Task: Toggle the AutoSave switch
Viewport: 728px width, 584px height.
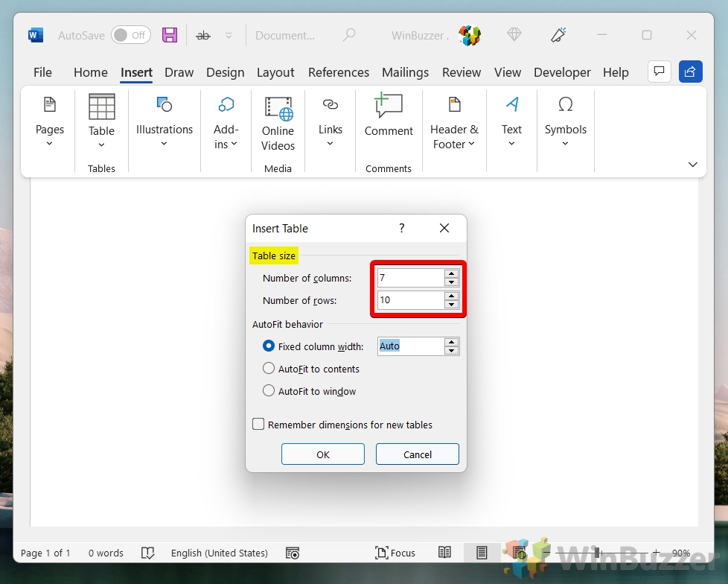Action: [x=131, y=35]
